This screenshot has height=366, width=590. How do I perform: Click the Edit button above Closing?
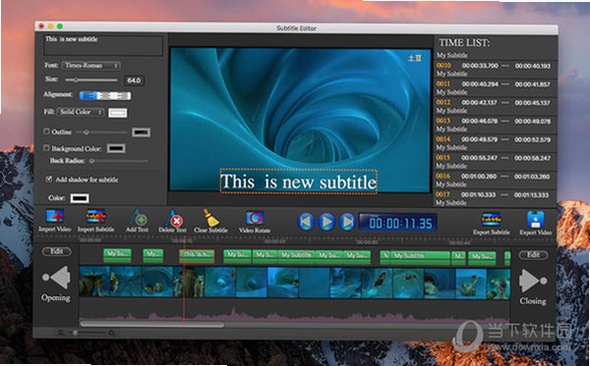pos(533,255)
